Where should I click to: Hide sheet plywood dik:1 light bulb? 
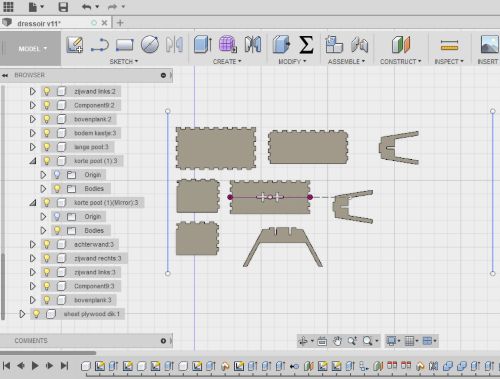36,314
